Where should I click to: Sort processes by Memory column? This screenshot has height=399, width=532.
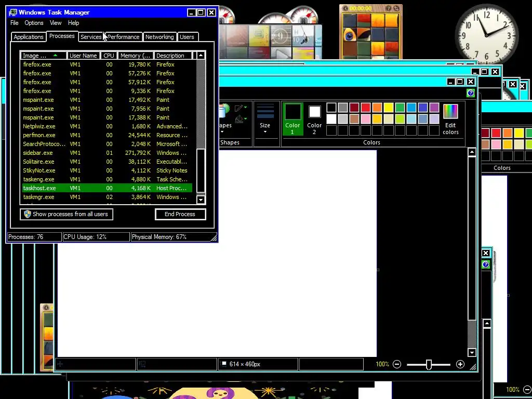[x=135, y=55]
